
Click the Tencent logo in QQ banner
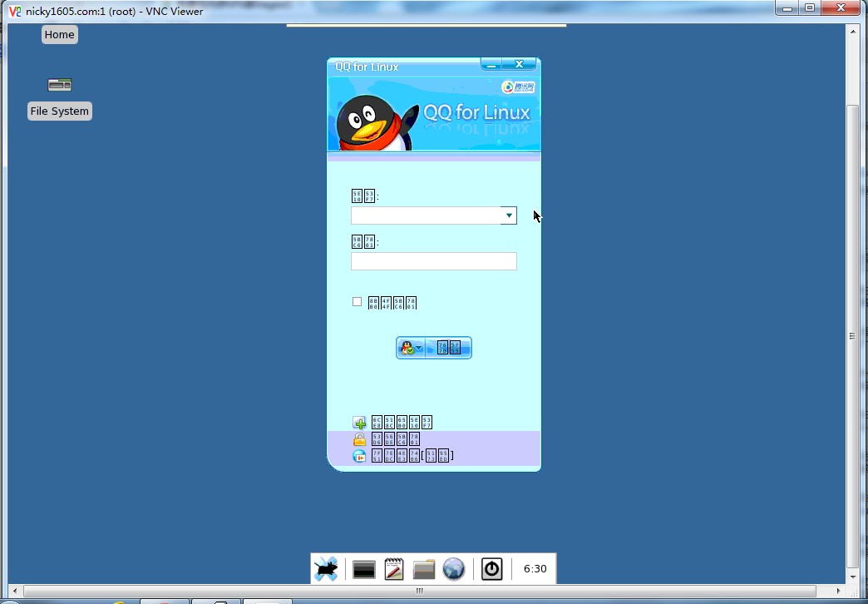tap(518, 87)
